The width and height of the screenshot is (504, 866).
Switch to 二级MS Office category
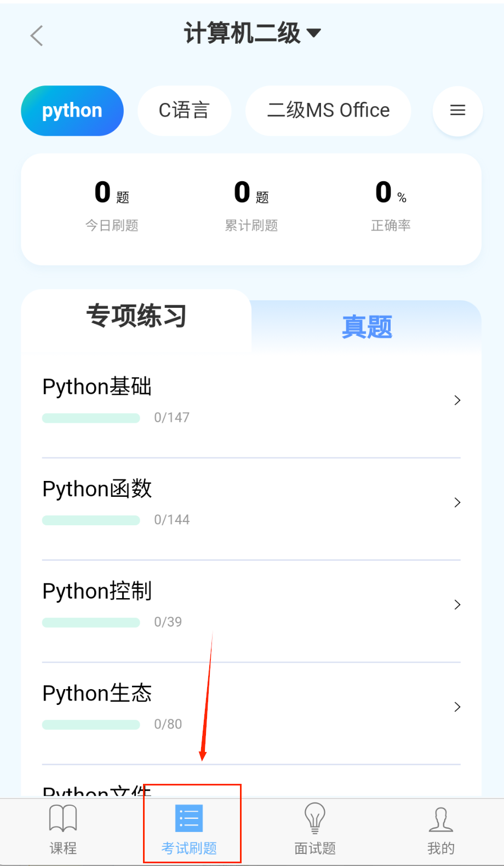coord(328,111)
